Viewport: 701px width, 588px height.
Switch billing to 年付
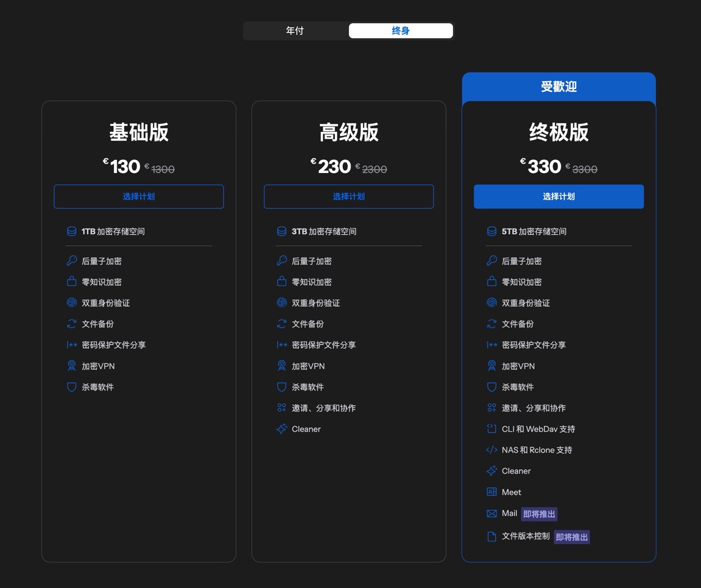click(295, 31)
